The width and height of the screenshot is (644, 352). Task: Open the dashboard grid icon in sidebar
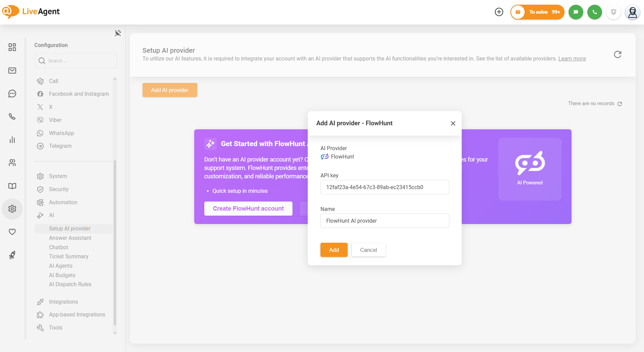[12, 47]
